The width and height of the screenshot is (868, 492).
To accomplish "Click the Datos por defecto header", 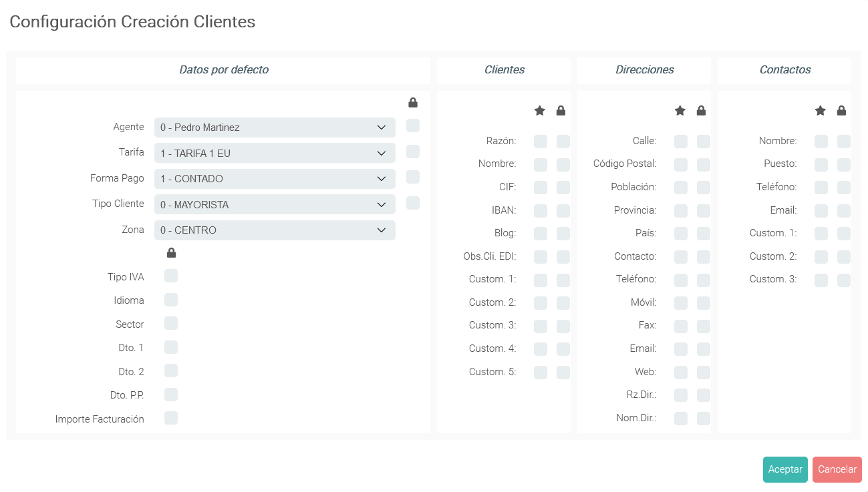I will pos(224,69).
